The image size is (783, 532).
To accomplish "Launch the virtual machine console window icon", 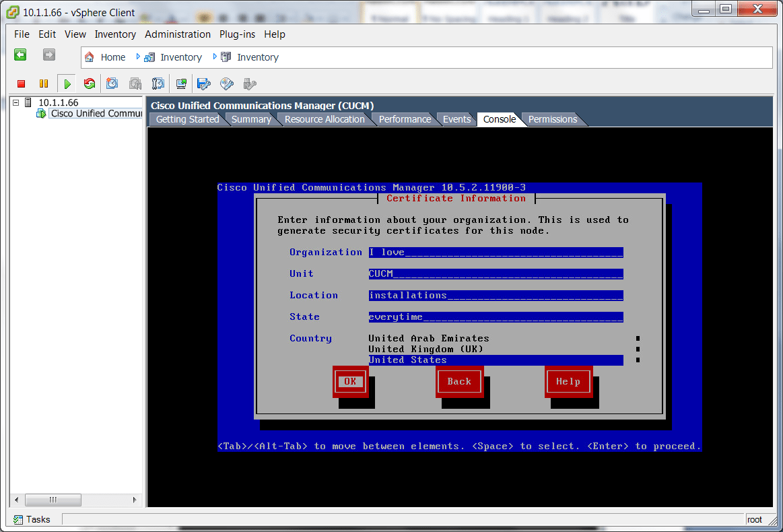I will (181, 84).
